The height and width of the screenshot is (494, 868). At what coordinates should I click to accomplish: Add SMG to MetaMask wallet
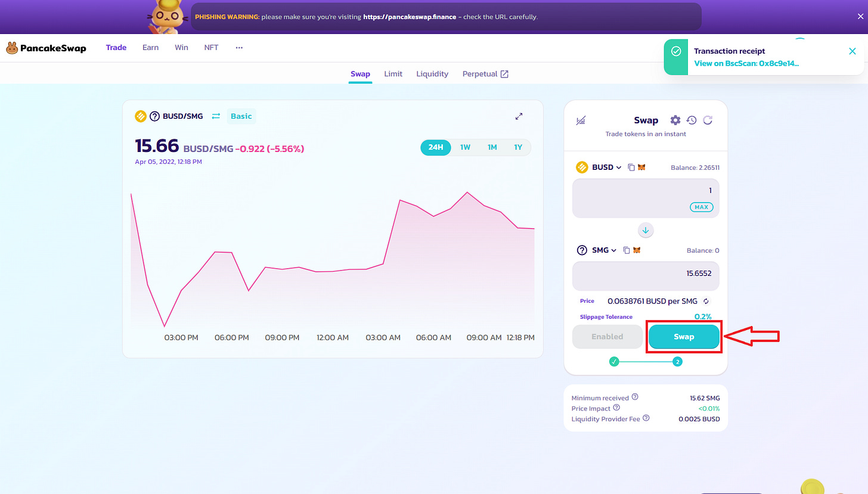coord(637,250)
